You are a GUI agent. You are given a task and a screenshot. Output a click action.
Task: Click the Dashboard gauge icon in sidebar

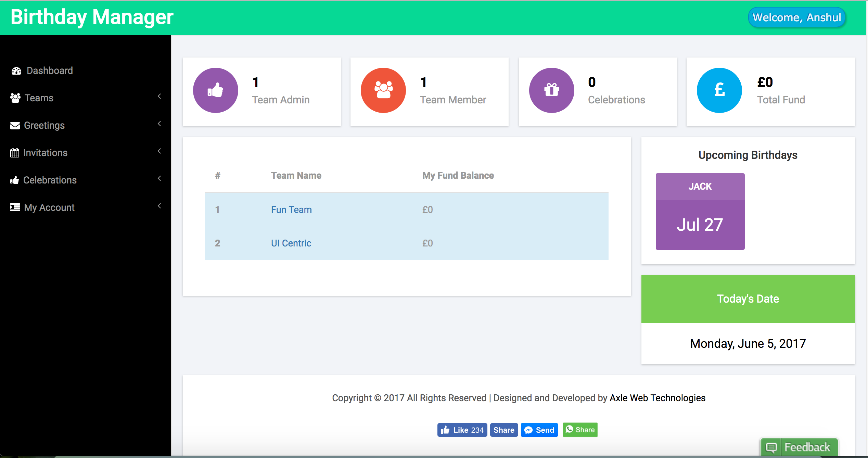tap(16, 71)
